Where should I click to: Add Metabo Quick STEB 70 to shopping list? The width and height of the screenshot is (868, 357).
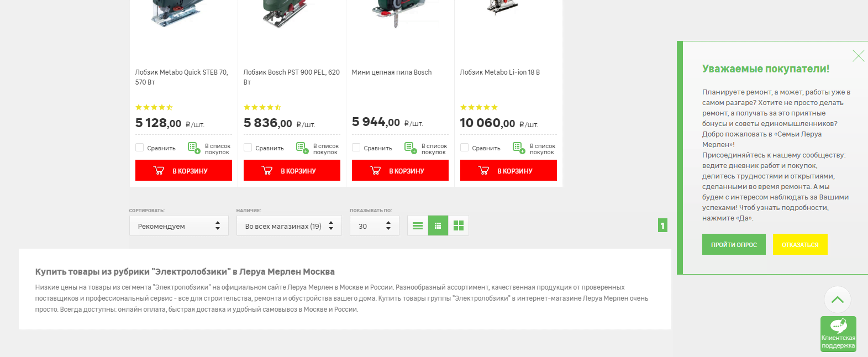(209, 148)
